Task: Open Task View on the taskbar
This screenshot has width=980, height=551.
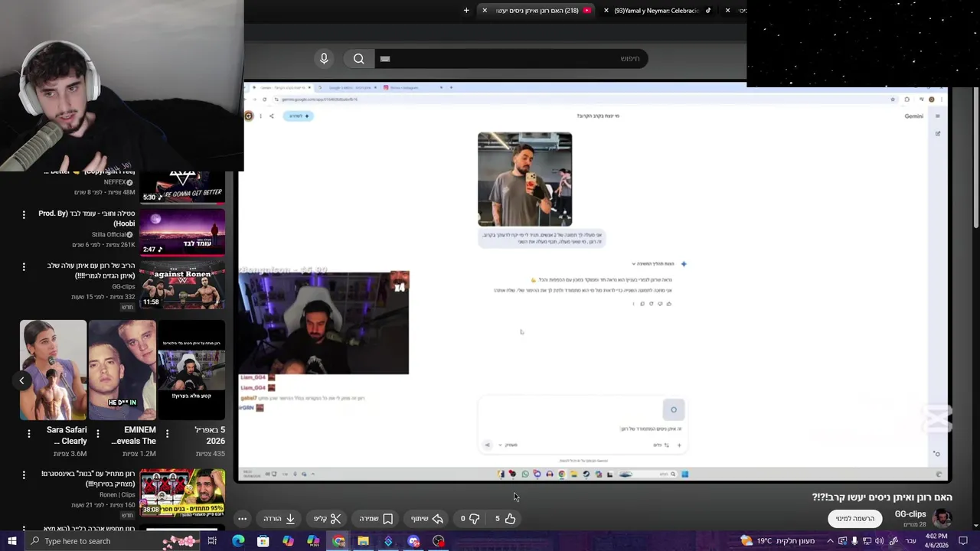Action: click(212, 541)
